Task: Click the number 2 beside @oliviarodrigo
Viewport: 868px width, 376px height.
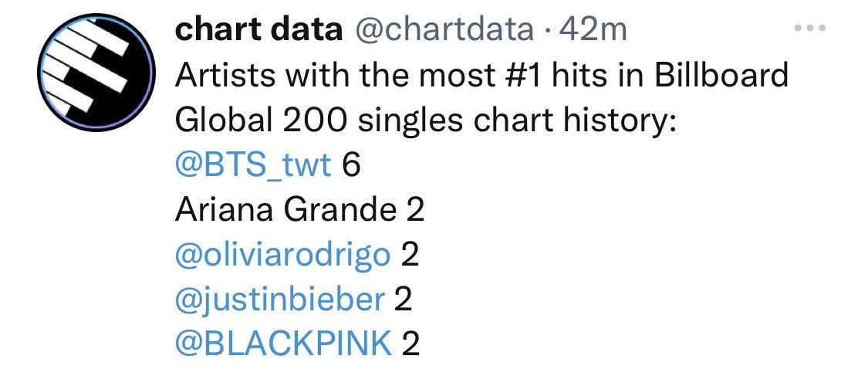Action: (410, 255)
